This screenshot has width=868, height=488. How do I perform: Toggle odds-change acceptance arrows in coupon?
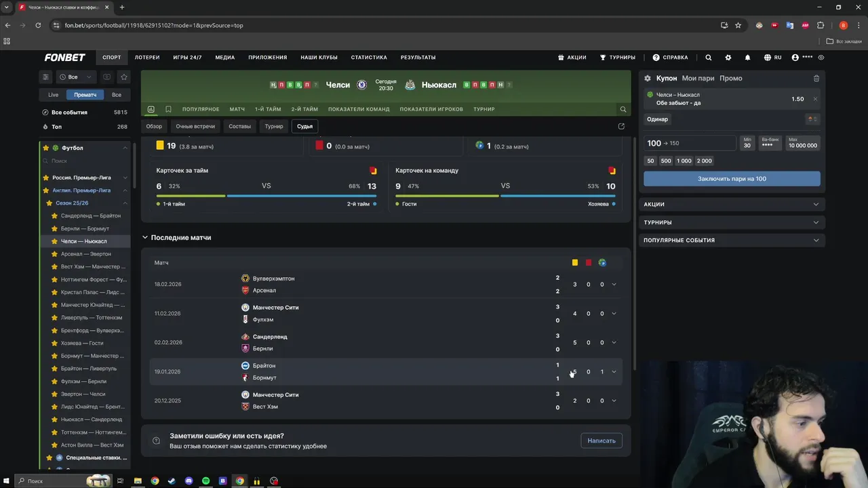point(812,119)
